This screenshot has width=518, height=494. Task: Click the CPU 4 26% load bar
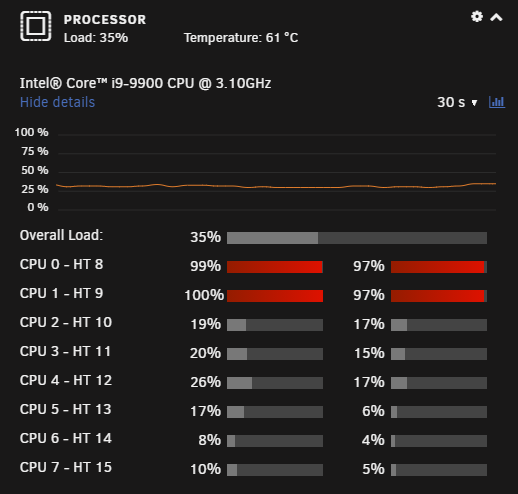(275, 383)
